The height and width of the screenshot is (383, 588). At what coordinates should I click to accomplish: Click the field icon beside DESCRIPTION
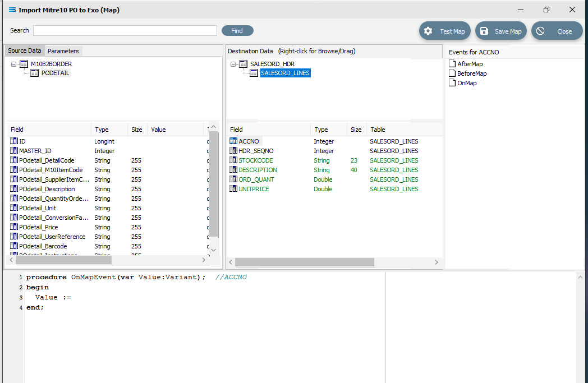(233, 170)
